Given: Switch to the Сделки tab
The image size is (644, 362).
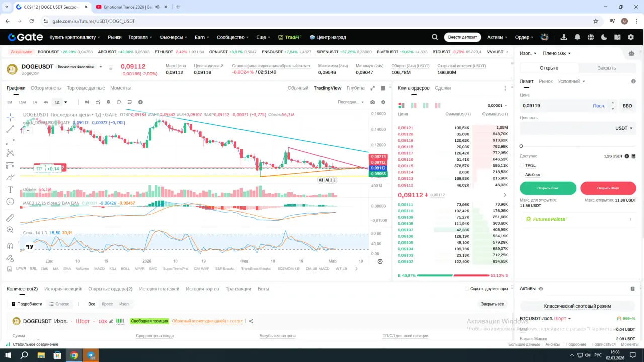Looking at the screenshot, I should (x=443, y=88).
